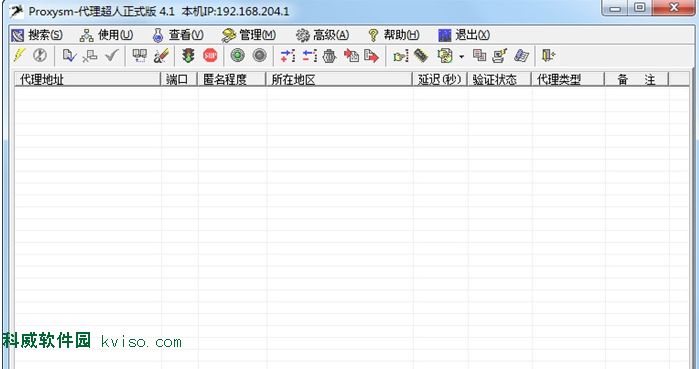Sort by 延迟(秒) column header

pyautogui.click(x=440, y=80)
